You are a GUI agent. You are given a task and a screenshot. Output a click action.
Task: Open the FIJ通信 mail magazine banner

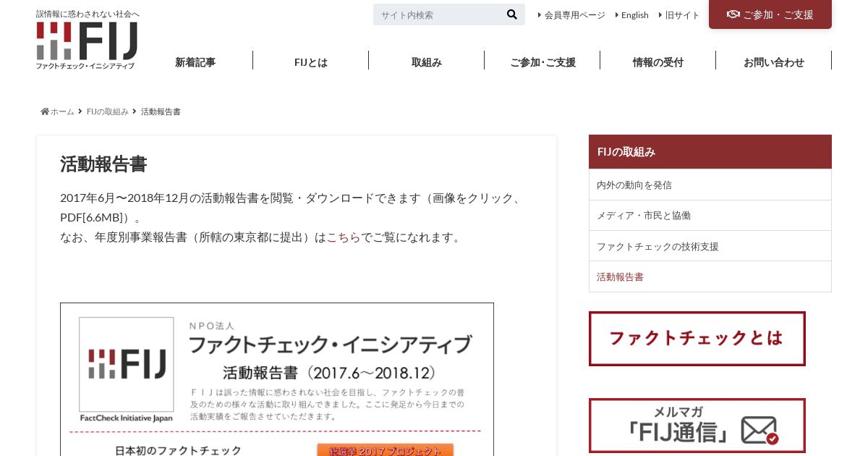click(x=697, y=426)
